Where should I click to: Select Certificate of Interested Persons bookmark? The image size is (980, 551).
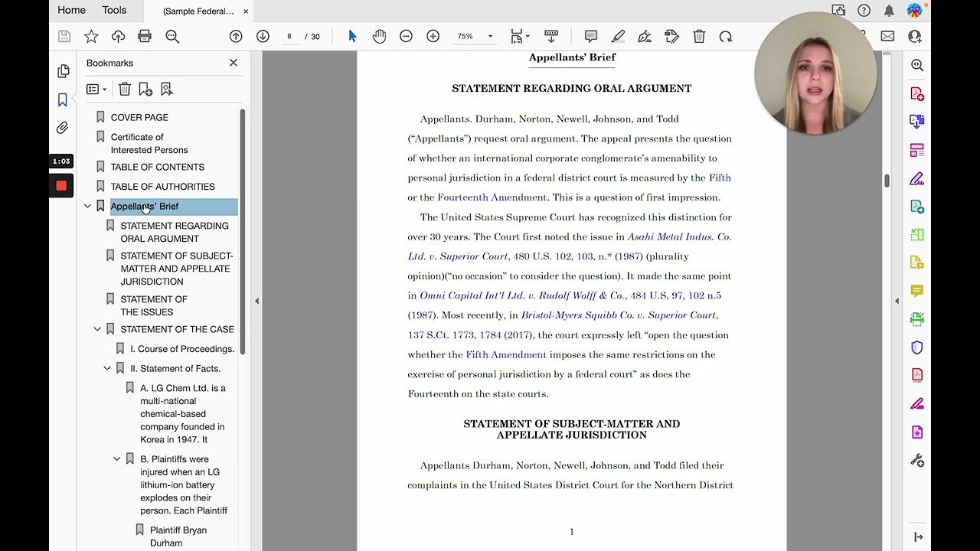point(149,143)
